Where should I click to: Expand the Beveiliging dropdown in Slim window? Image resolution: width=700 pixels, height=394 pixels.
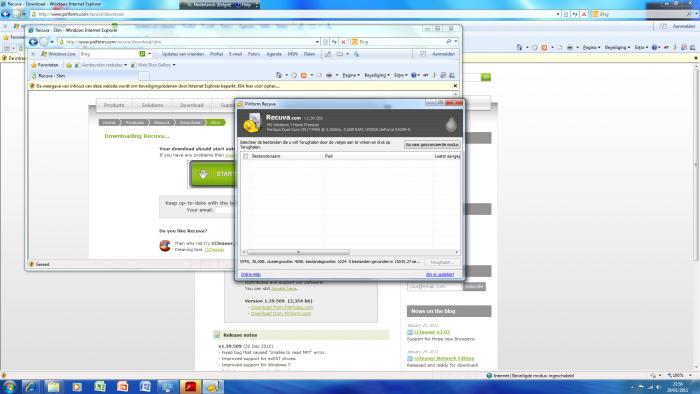click(377, 75)
